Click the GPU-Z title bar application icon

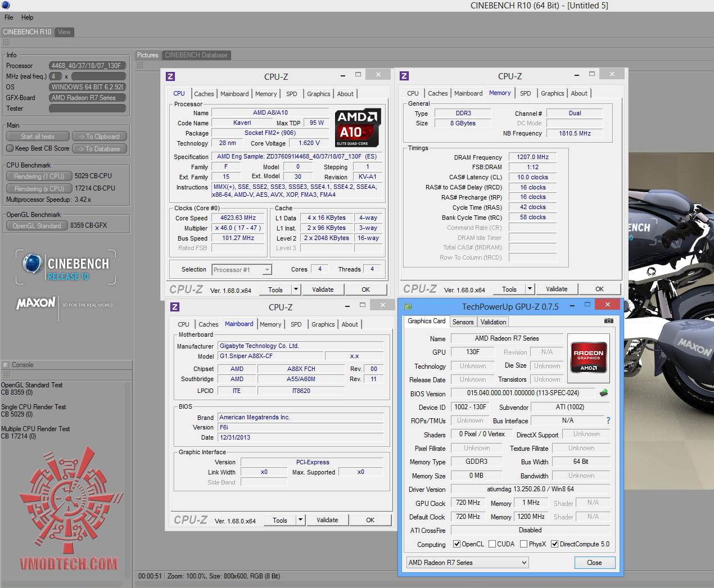click(408, 306)
